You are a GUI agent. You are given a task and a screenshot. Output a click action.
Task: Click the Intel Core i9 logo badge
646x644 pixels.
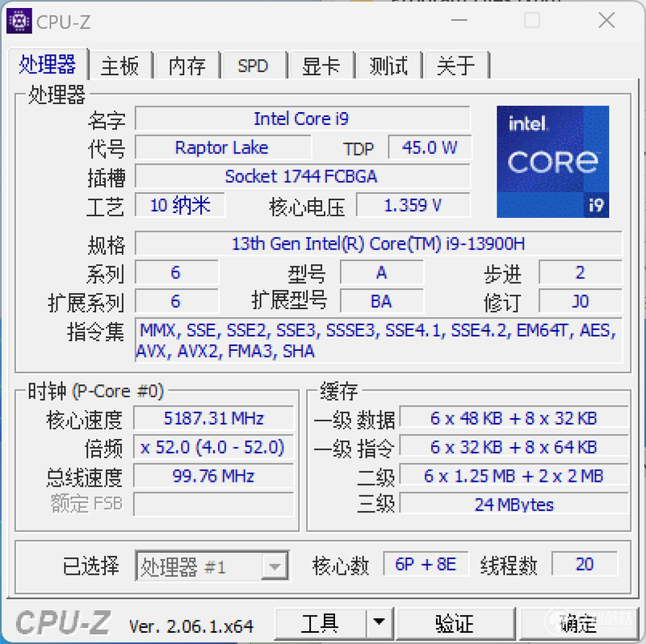pos(552,161)
